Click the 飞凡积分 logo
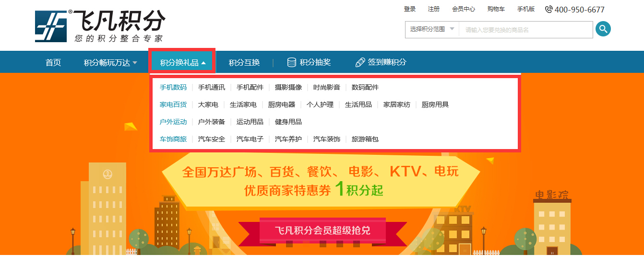 coord(100,26)
